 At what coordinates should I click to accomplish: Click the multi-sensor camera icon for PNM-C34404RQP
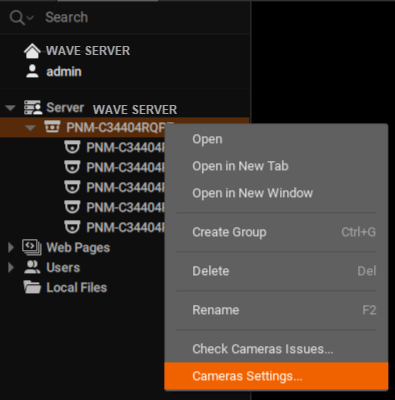[x=52, y=127]
